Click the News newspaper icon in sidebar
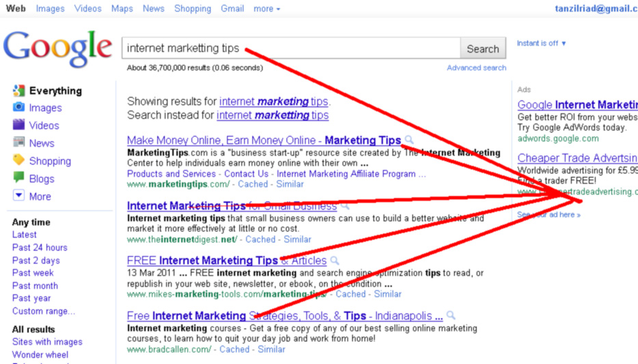 click(x=18, y=142)
